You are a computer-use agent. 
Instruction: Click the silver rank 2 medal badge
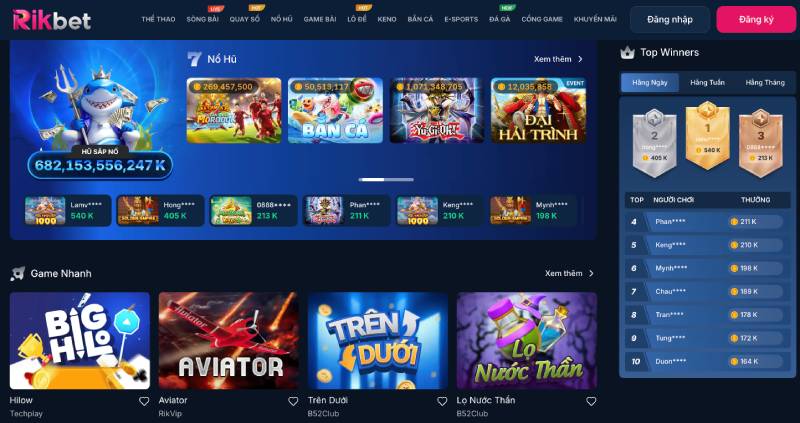655,143
